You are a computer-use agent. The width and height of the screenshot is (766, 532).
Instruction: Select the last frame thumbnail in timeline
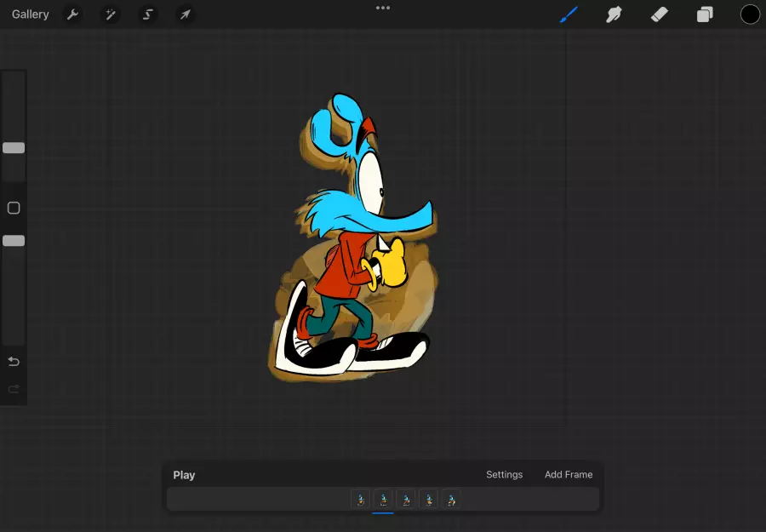click(x=451, y=500)
